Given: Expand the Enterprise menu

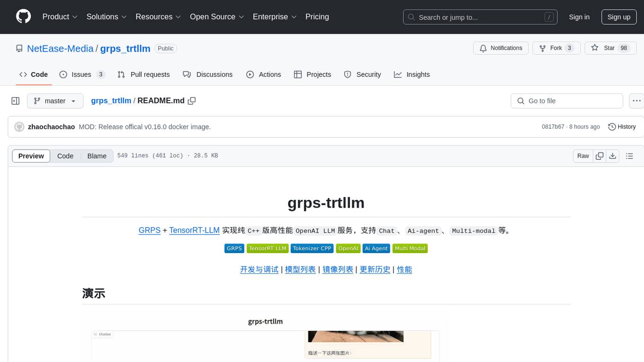Looking at the screenshot, I should point(275,17).
